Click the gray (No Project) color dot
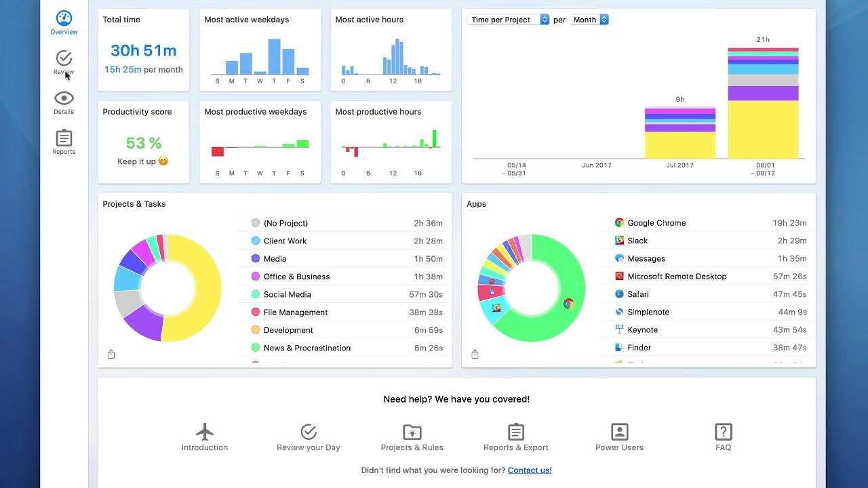 [x=256, y=222]
